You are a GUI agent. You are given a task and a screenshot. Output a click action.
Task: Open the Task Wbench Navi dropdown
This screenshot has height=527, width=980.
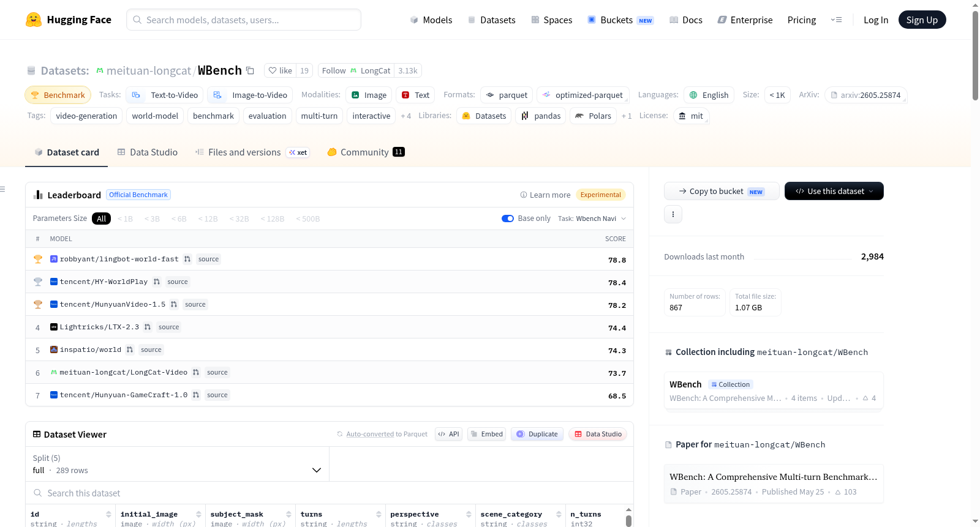[592, 219]
